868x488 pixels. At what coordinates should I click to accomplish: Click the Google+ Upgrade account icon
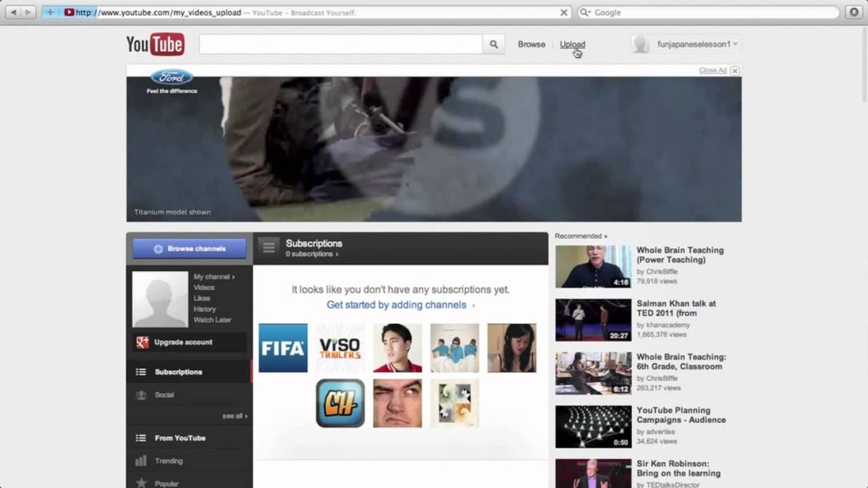(142, 342)
